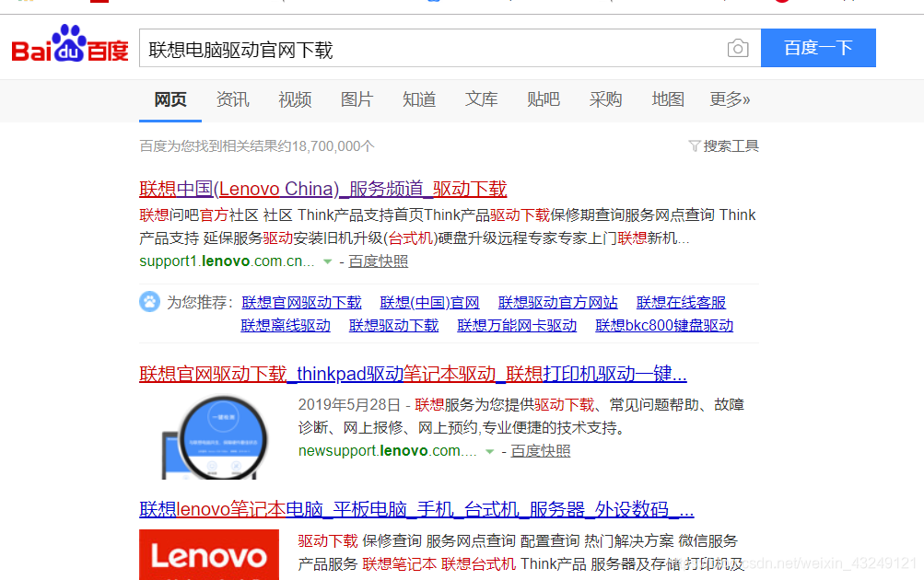
Task: Expand the 更多» menu
Action: 730,99
